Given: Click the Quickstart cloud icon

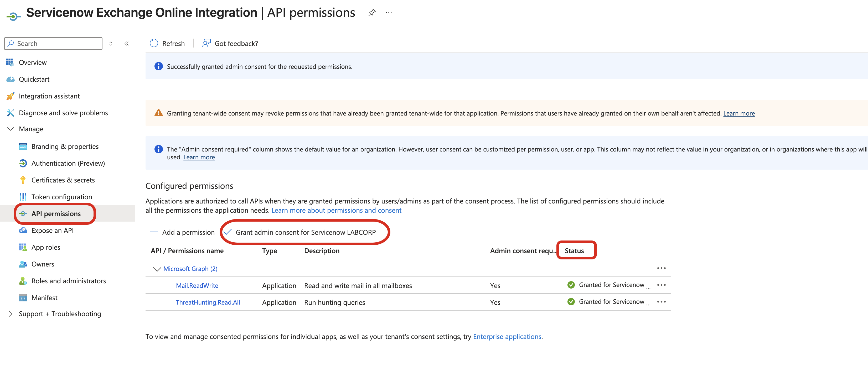Looking at the screenshot, I should (x=10, y=79).
